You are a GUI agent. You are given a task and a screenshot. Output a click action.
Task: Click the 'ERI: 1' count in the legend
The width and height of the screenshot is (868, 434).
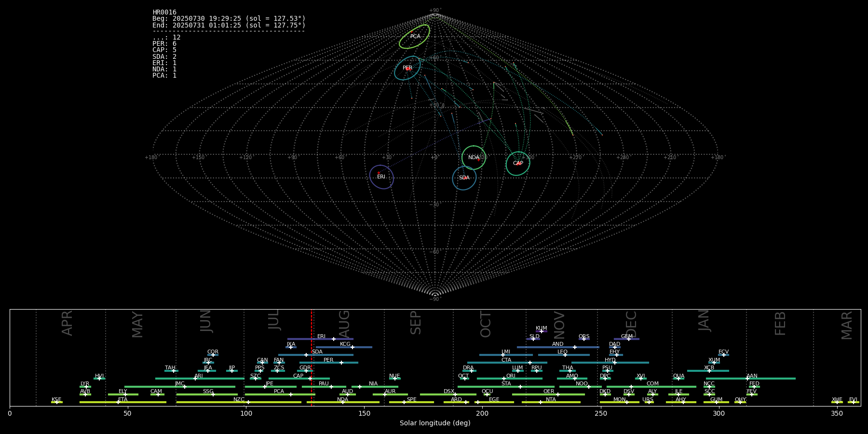click(x=164, y=63)
